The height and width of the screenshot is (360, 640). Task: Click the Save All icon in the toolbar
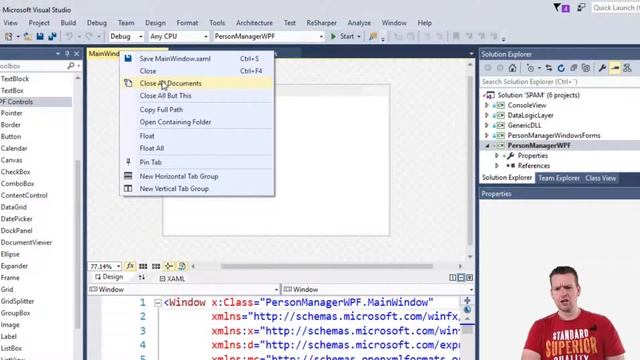[x=52, y=36]
